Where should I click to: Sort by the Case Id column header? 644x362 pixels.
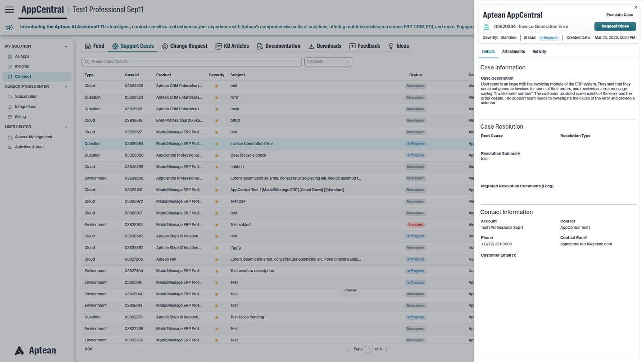click(132, 75)
